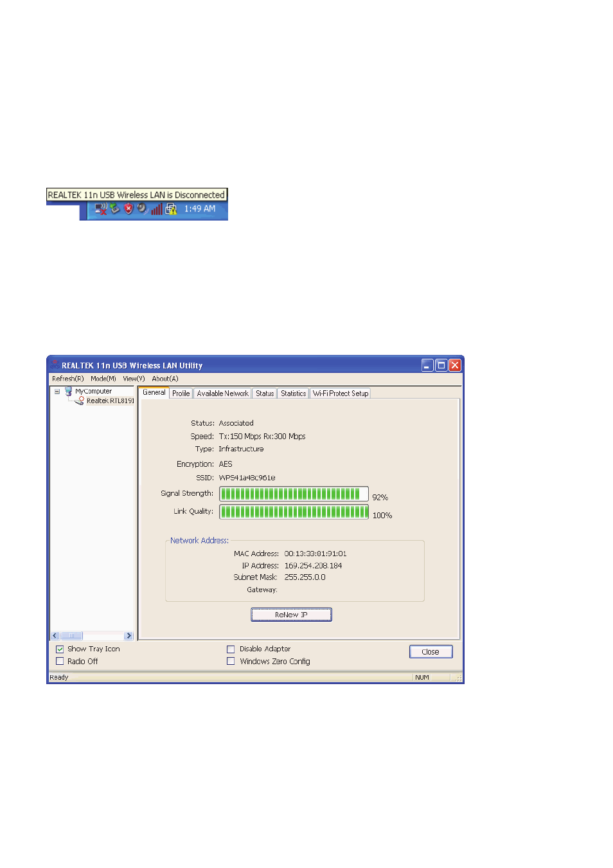Collapse the MyComputer tree node

click(x=57, y=391)
